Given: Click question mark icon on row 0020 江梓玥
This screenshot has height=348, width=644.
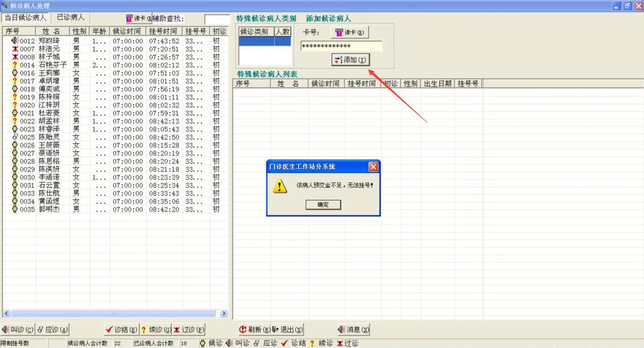Looking at the screenshot, I should [x=15, y=105].
